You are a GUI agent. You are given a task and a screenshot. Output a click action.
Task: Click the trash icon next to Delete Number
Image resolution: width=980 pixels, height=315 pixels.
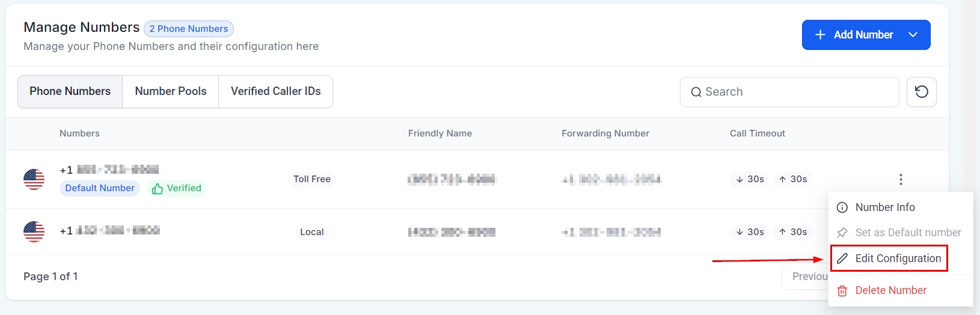tap(842, 291)
